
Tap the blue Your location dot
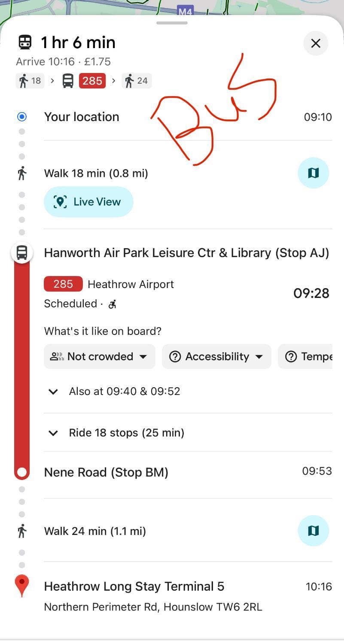tap(22, 117)
